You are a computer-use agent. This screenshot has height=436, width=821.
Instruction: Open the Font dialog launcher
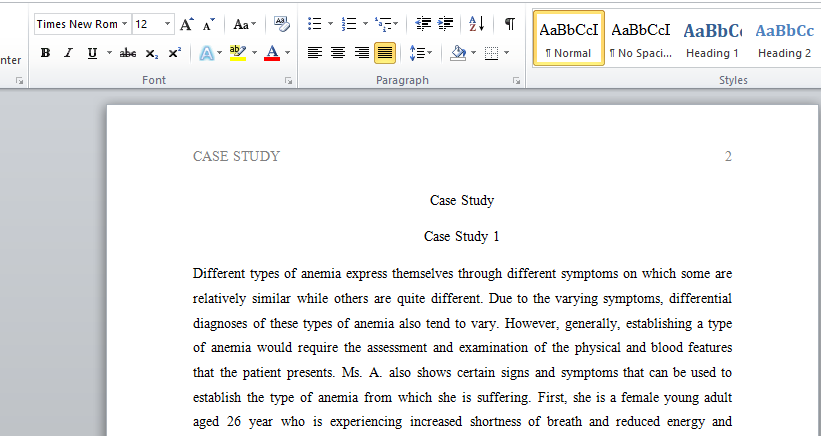(289, 81)
